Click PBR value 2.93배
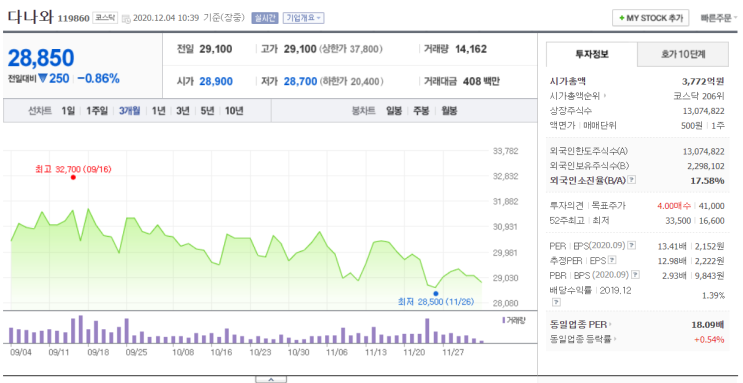The width and height of the screenshot is (743, 383). coord(675,275)
